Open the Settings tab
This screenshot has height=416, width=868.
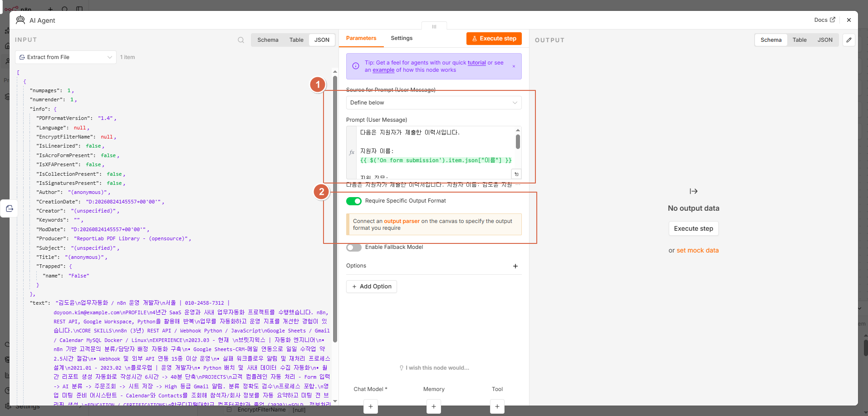(x=402, y=38)
